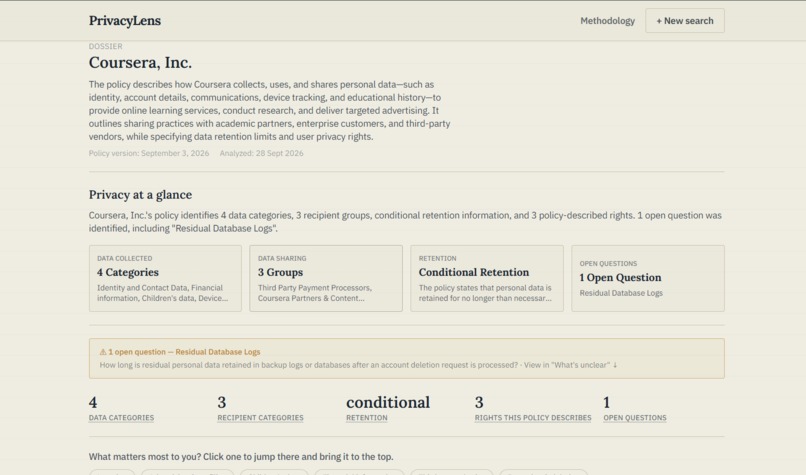Select the Privacy at a glance heading

click(x=140, y=195)
